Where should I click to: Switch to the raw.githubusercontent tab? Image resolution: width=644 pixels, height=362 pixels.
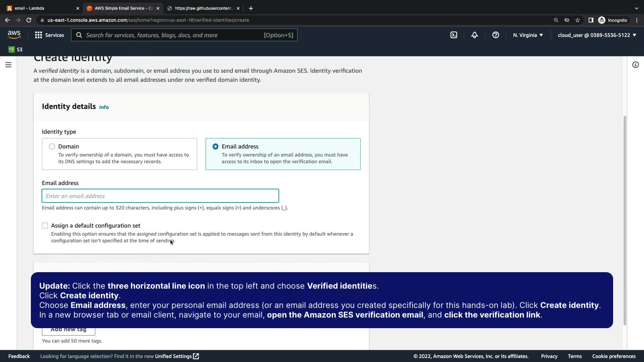203,8
